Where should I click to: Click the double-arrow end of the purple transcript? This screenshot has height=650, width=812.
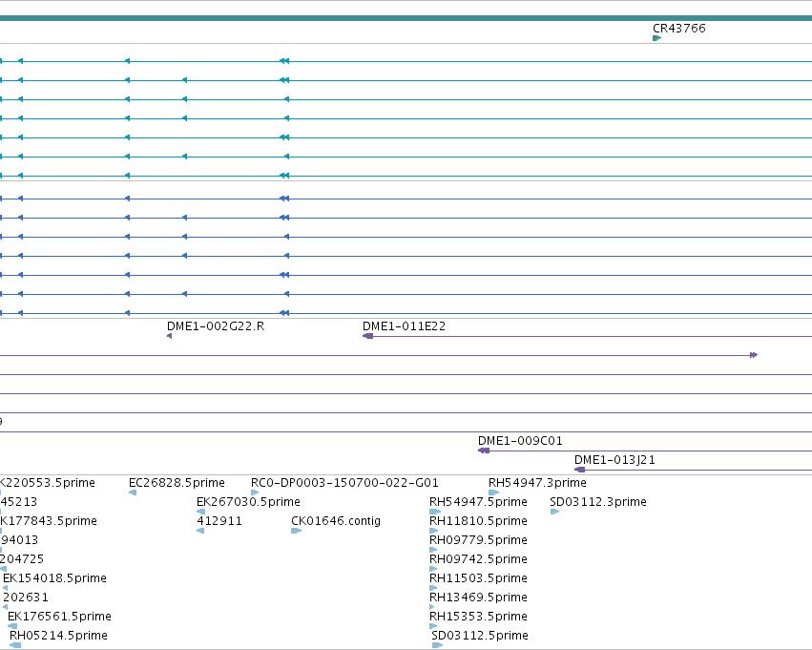coord(754,355)
